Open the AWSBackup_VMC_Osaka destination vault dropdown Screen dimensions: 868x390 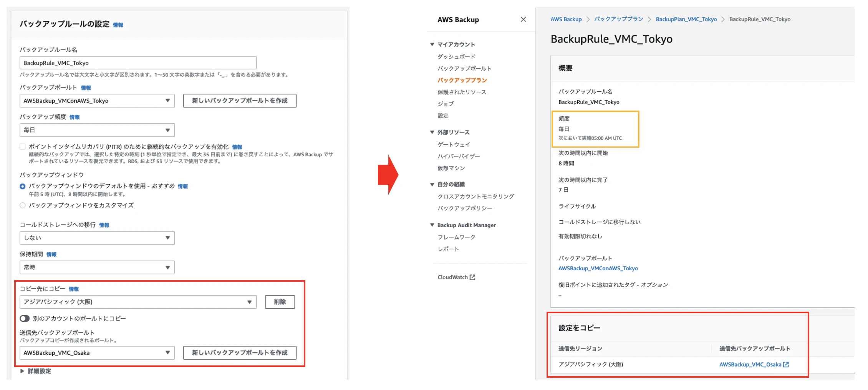(97, 353)
